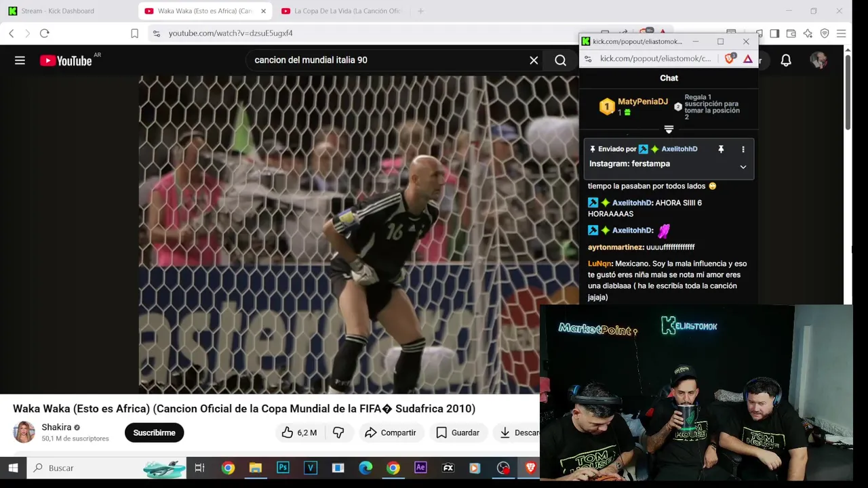Viewport: 868px width, 488px height.
Task: Launch After Effects from taskbar
Action: tap(420, 468)
